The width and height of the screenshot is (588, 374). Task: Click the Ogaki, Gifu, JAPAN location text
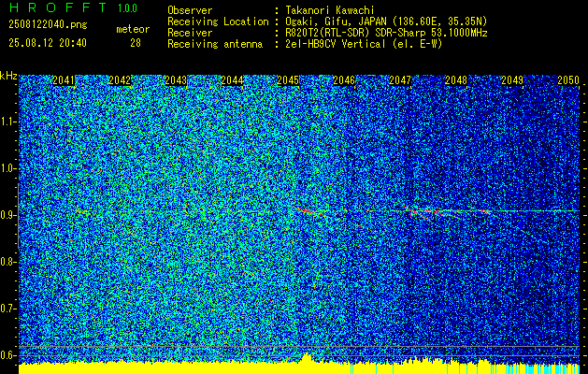pos(386,22)
